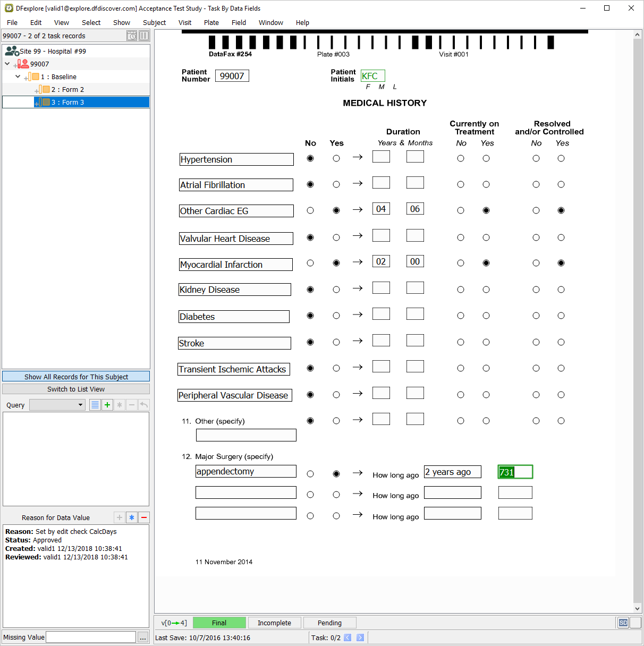The image size is (644, 646).
Task: Collapse the 99007 subject tree node
Action: (x=7, y=64)
